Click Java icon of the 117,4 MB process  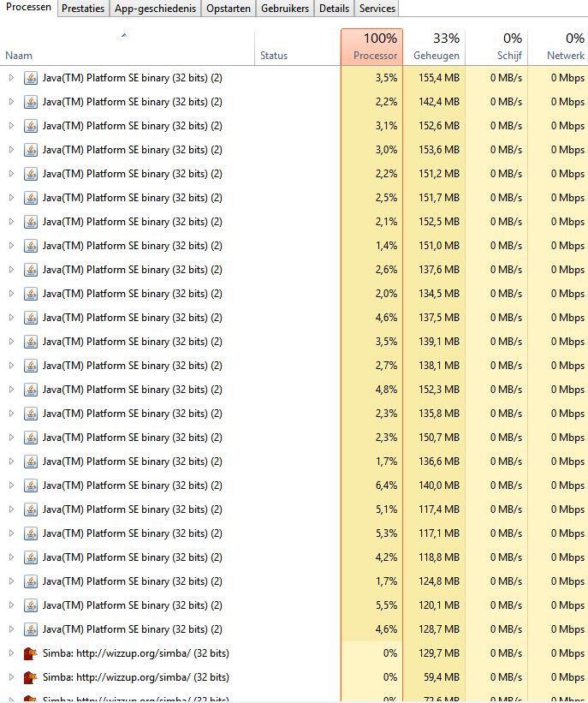point(31,509)
